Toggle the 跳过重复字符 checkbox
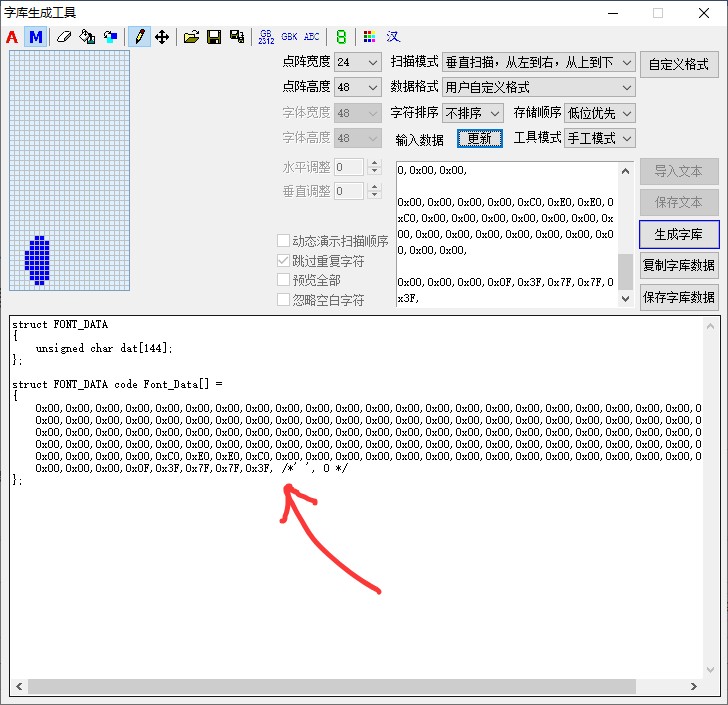The height and width of the screenshot is (705, 728). coord(283,261)
